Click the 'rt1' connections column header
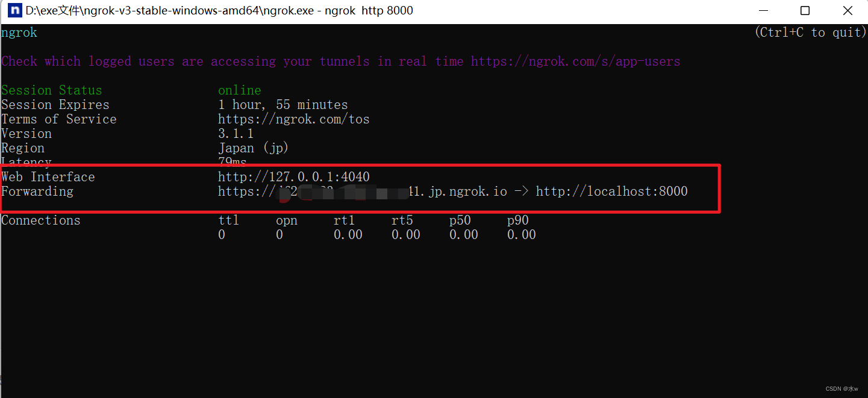Viewport: 868px width, 398px height. (x=345, y=220)
